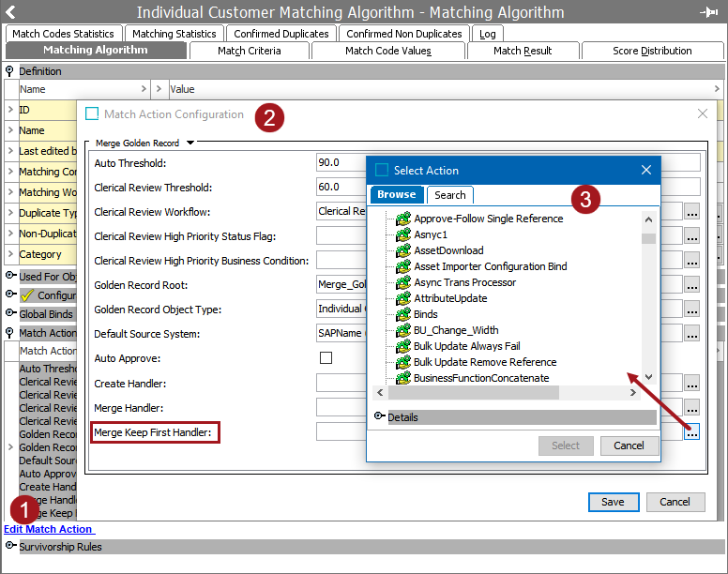728x574 pixels.
Task: Expand the Survivorship Rules section
Action: coord(10,547)
